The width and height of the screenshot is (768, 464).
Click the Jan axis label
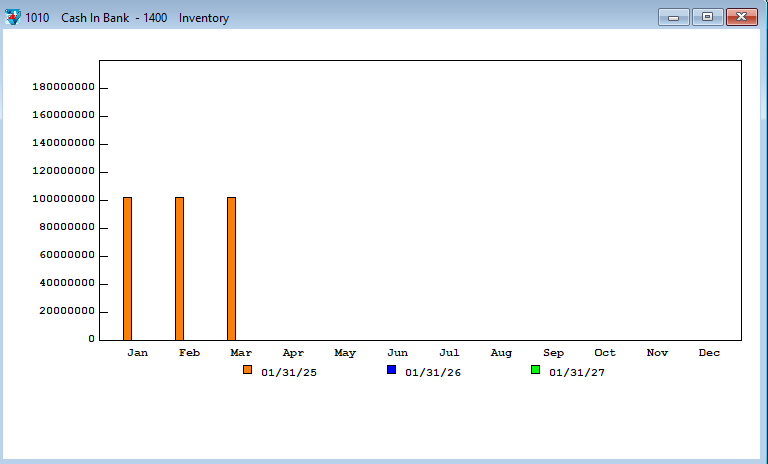tap(137, 353)
